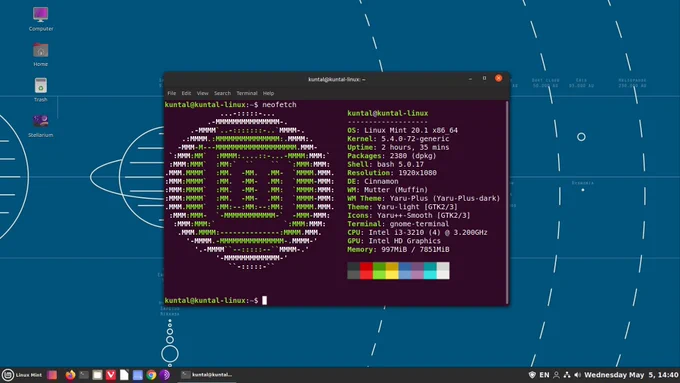
Task: Click the bright cyan neofetch color block
Action: 430,275
